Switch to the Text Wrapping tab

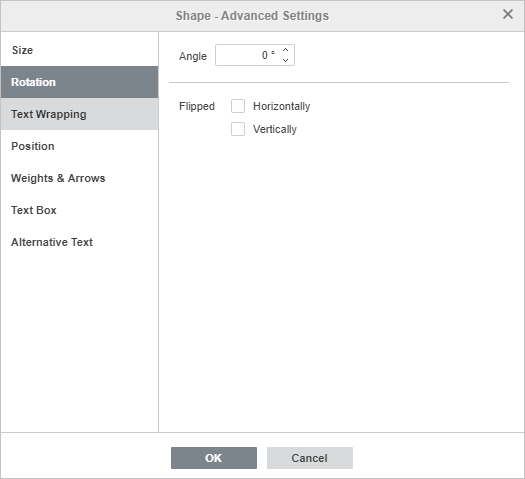(x=79, y=114)
